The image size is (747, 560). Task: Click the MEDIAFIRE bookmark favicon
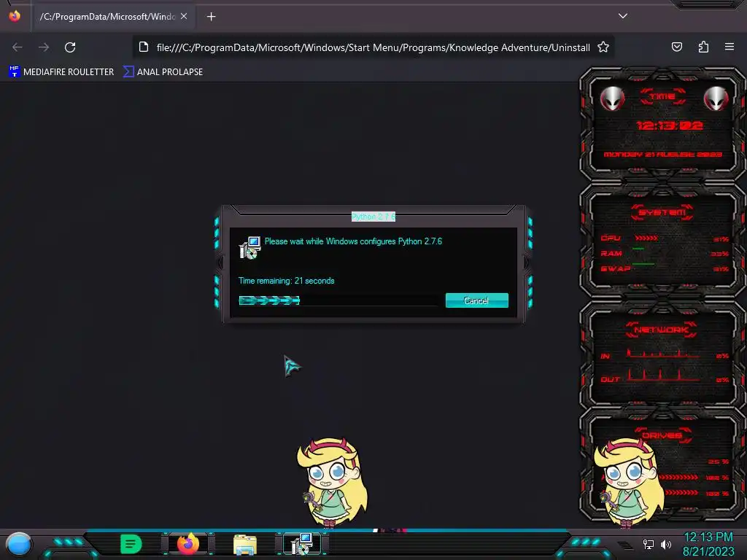15,72
